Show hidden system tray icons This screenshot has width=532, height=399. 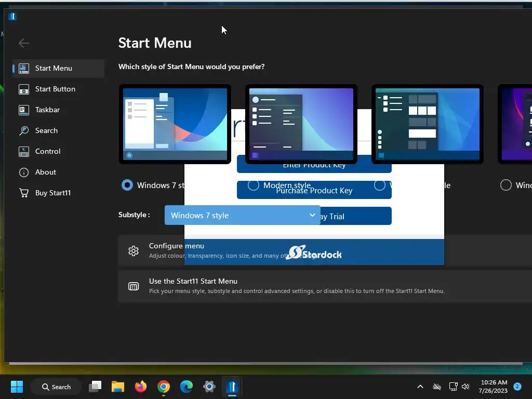420,387
